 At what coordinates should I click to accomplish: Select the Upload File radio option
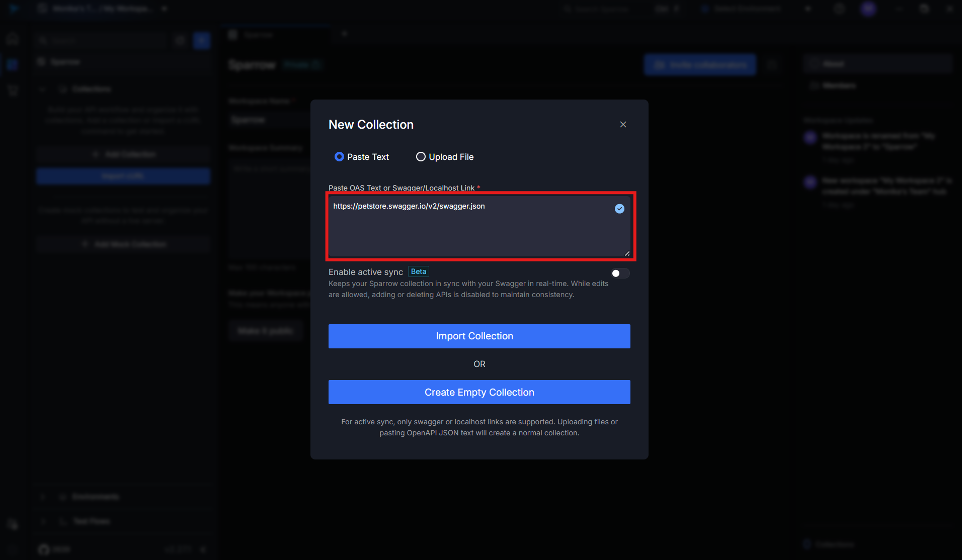445,157
